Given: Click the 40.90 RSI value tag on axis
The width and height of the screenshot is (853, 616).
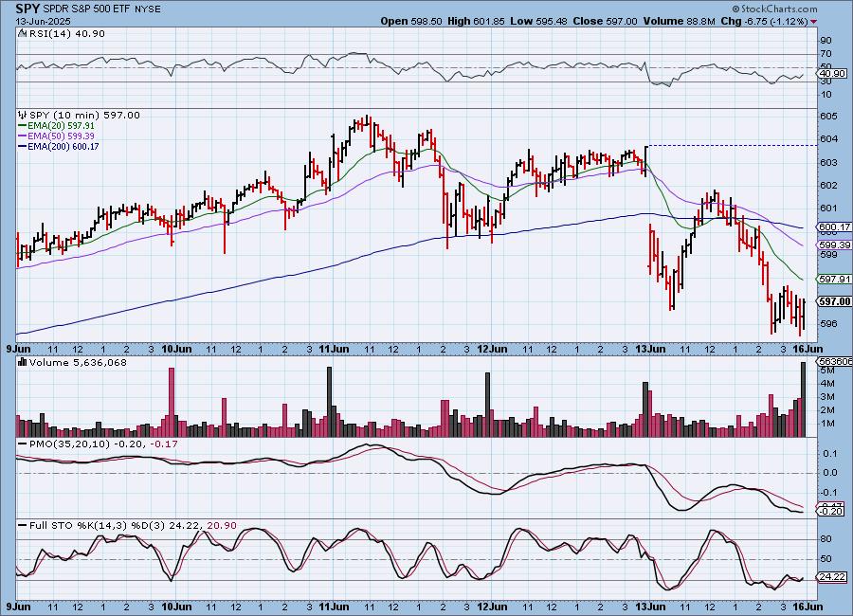Looking at the screenshot, I should tap(833, 74).
